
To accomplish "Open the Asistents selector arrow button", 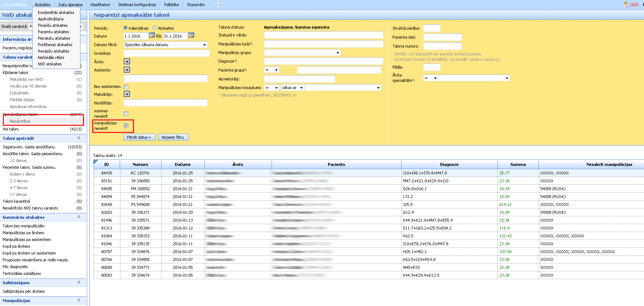I will click(127, 70).
